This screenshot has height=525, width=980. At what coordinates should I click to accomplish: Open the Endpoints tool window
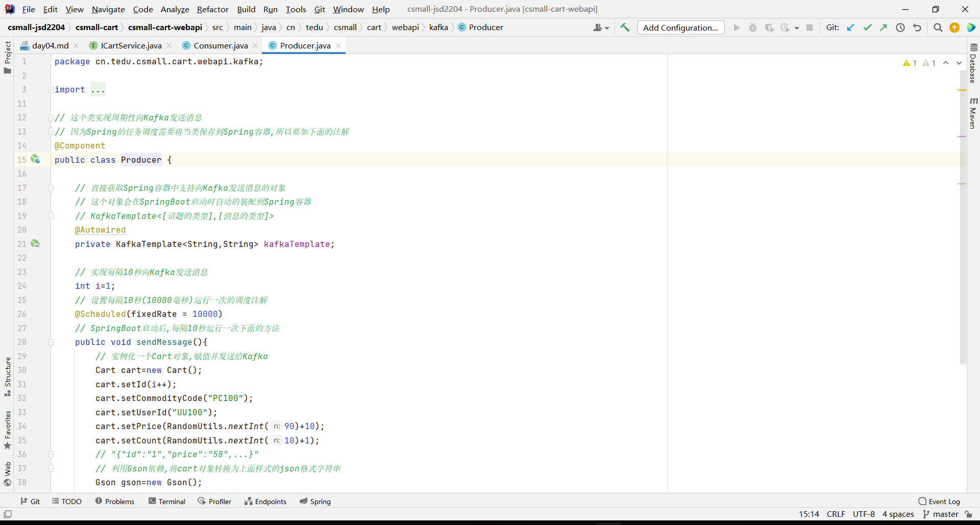(265, 502)
